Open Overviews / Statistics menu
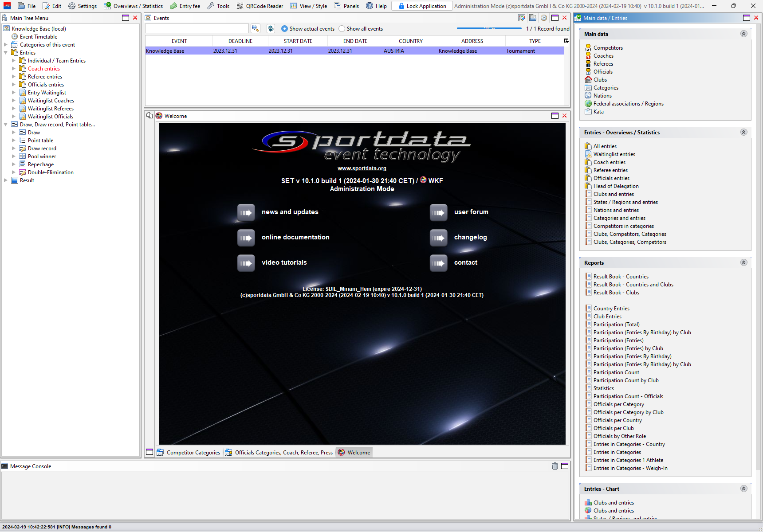 click(133, 6)
